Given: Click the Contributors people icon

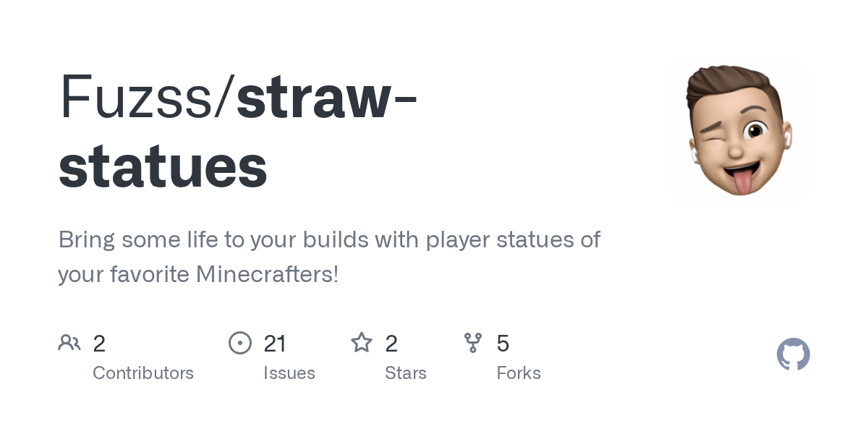Looking at the screenshot, I should (69, 342).
